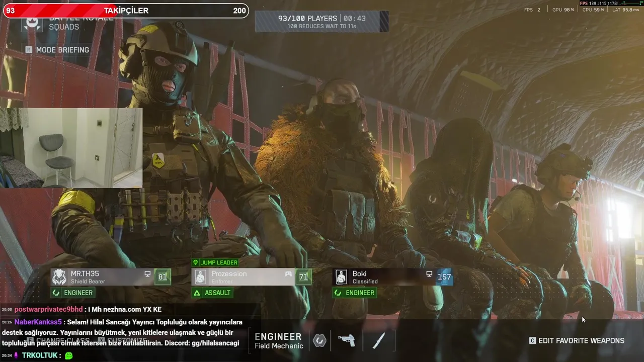Click MR.TH35's wolf emblem avatar
The height and width of the screenshot is (362, 644).
point(59,277)
